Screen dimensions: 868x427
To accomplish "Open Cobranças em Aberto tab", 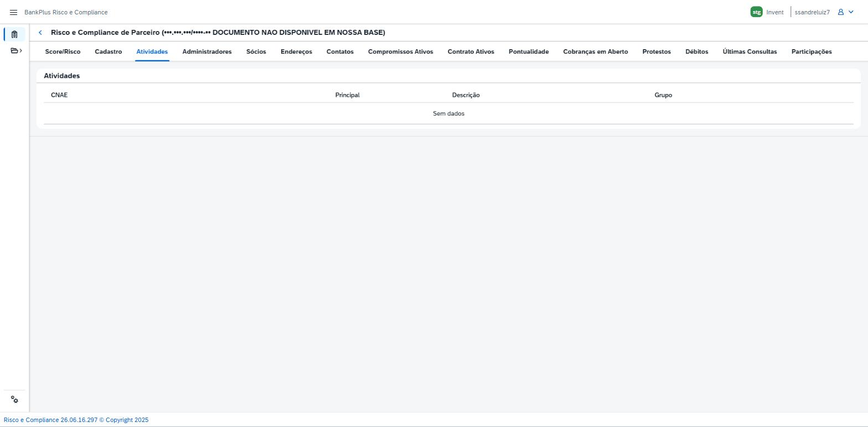I will pyautogui.click(x=596, y=52).
